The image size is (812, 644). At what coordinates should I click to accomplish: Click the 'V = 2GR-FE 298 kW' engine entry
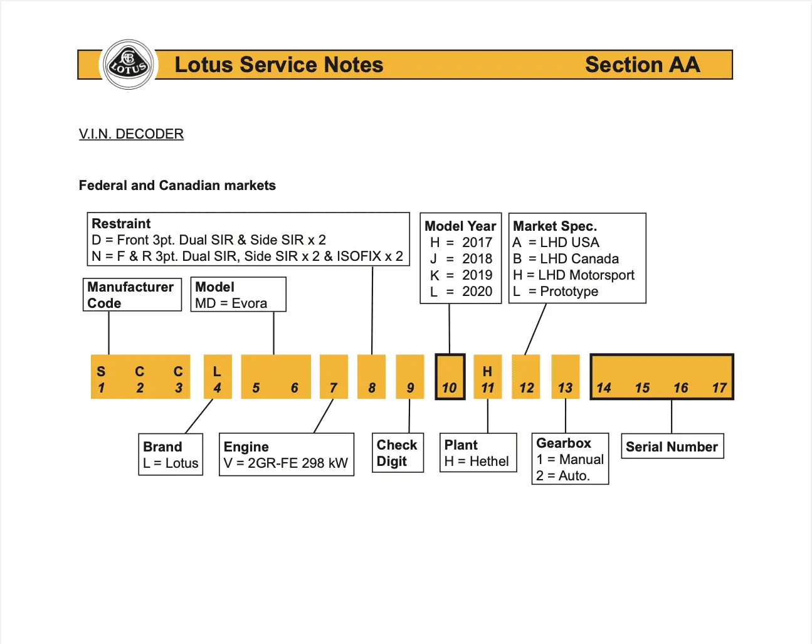coord(285,463)
